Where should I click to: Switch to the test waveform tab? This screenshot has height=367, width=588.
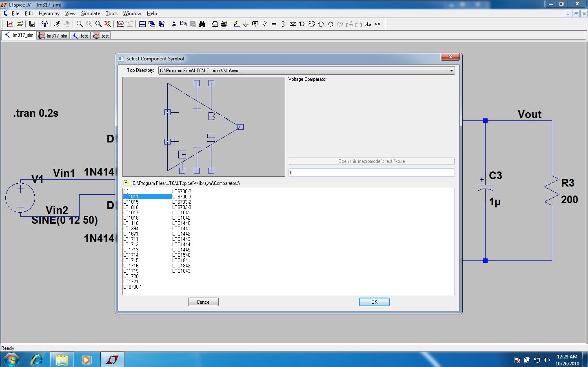101,36
